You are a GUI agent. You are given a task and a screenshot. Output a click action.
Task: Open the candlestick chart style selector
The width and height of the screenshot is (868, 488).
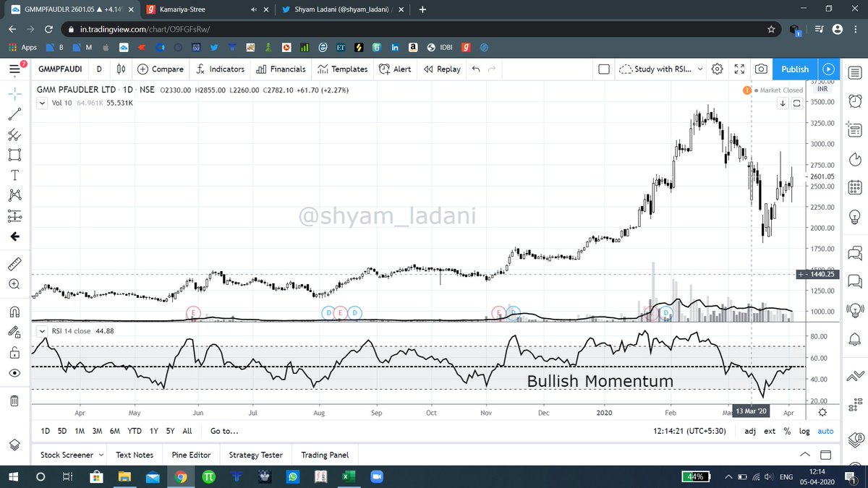pos(121,69)
